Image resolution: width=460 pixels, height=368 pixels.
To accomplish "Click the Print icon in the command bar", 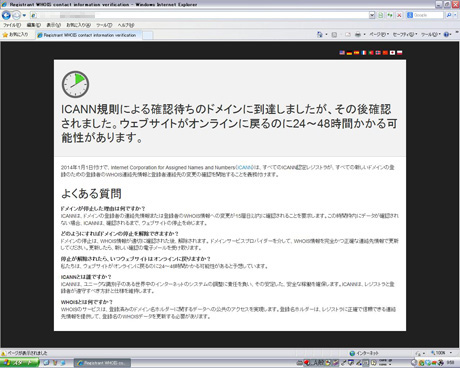I will (358, 34).
